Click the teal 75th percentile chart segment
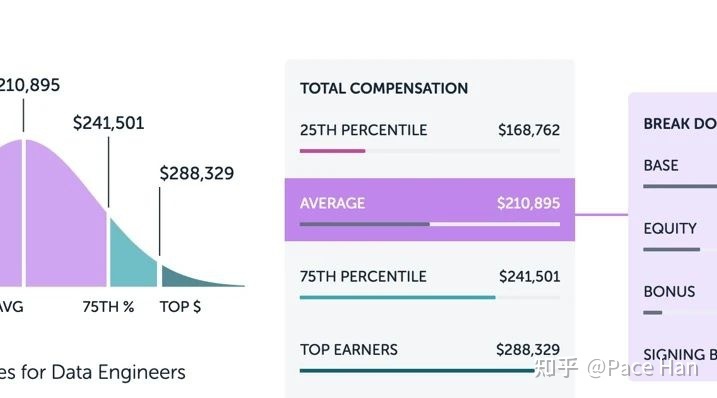 point(132,258)
